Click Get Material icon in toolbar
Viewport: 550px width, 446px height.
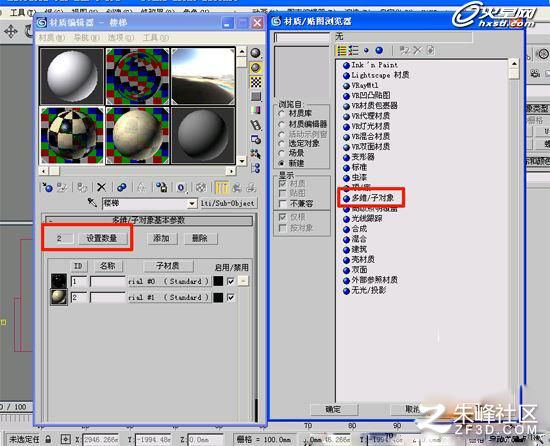[x=47, y=187]
